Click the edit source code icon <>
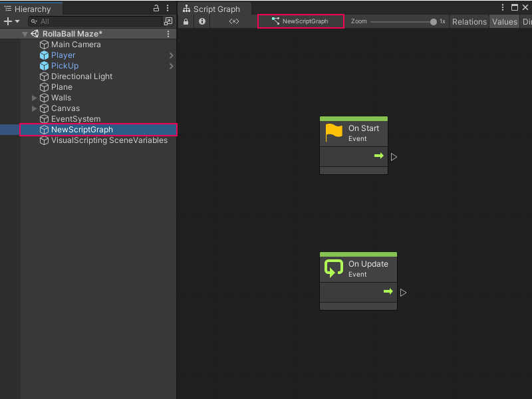This screenshot has height=399, width=532. (x=234, y=21)
